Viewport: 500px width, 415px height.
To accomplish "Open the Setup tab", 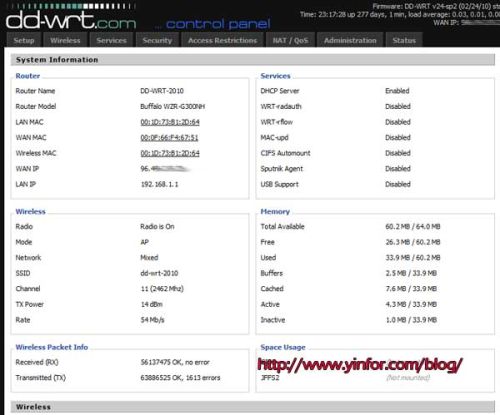I will (24, 40).
